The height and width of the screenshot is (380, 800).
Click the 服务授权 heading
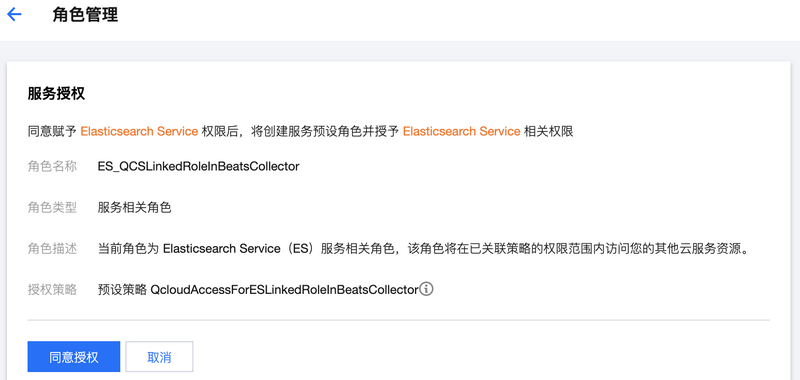point(56,94)
